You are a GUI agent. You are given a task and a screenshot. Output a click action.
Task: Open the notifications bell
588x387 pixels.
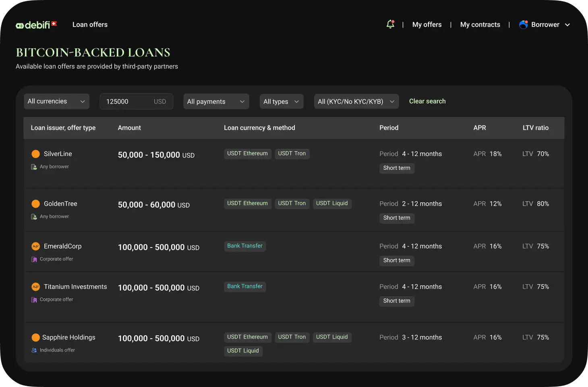pyautogui.click(x=390, y=24)
